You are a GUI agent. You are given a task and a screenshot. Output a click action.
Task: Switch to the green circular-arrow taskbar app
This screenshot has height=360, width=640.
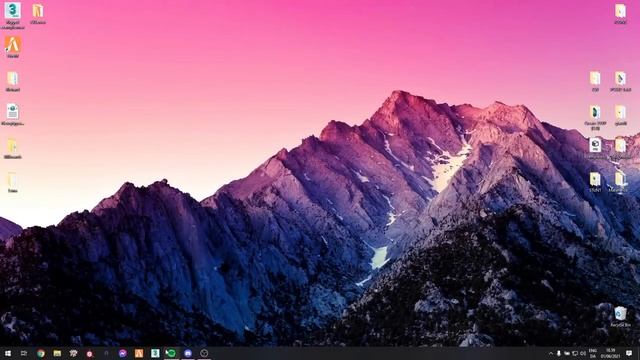pos(171,353)
